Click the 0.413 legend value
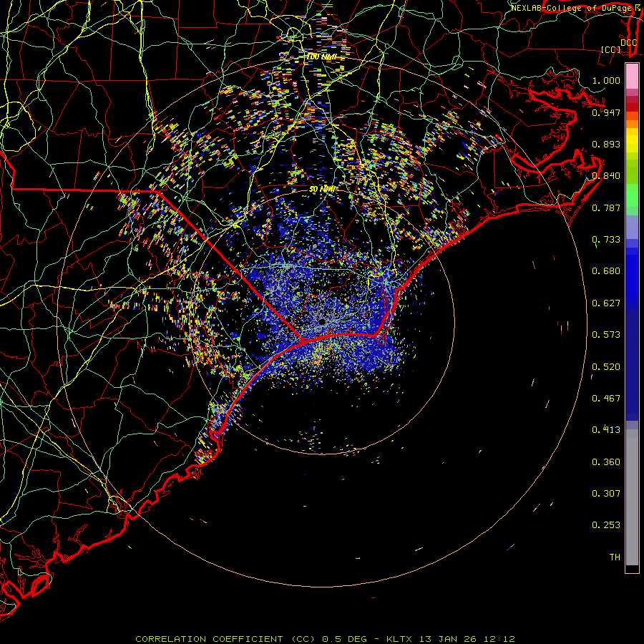This screenshot has height=644, width=644. pyautogui.click(x=606, y=430)
